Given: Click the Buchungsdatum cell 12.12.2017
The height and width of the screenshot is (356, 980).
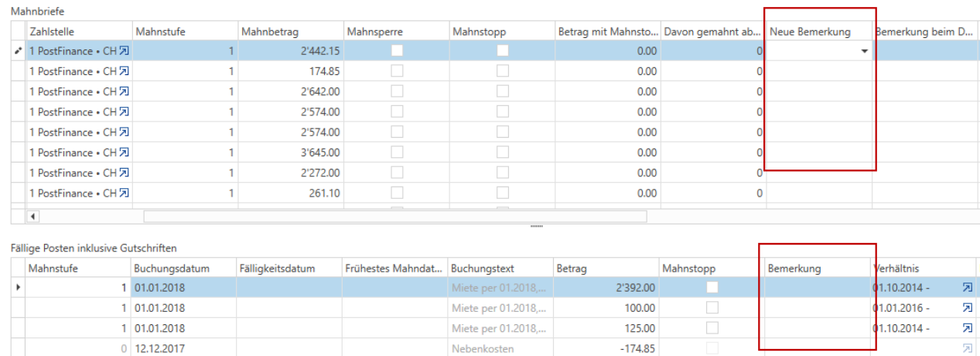Looking at the screenshot, I should (184, 348).
